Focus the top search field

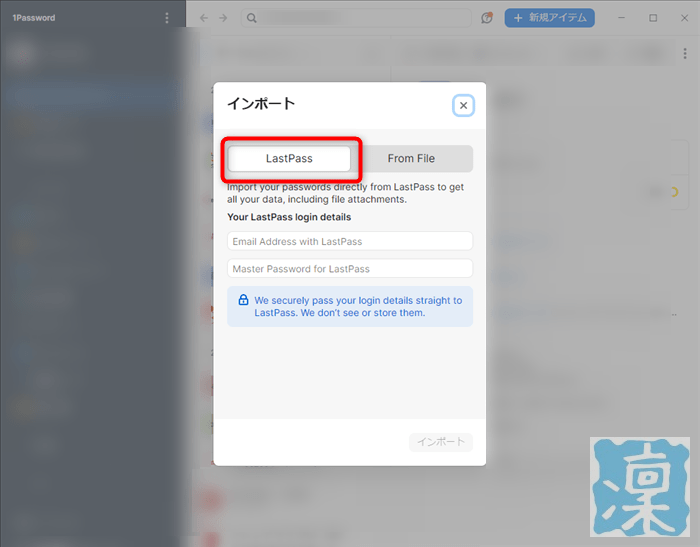[x=356, y=18]
